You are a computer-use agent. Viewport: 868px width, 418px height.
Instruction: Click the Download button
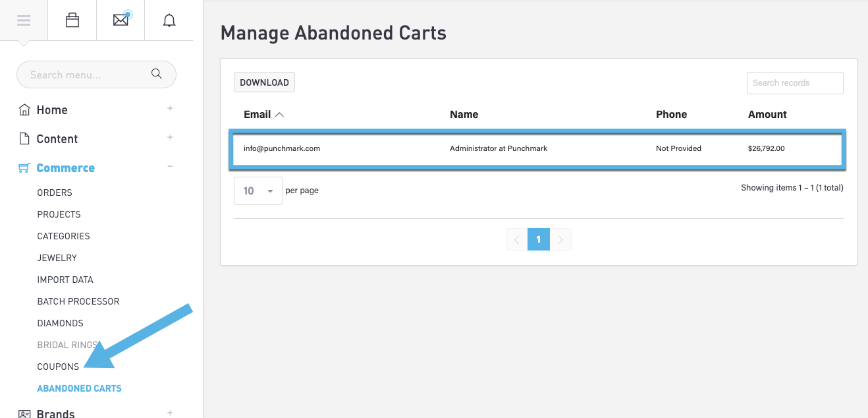point(264,82)
